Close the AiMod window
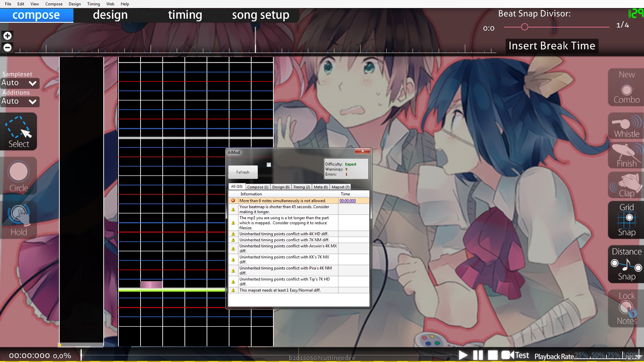This screenshot has width=644, height=362. click(363, 151)
